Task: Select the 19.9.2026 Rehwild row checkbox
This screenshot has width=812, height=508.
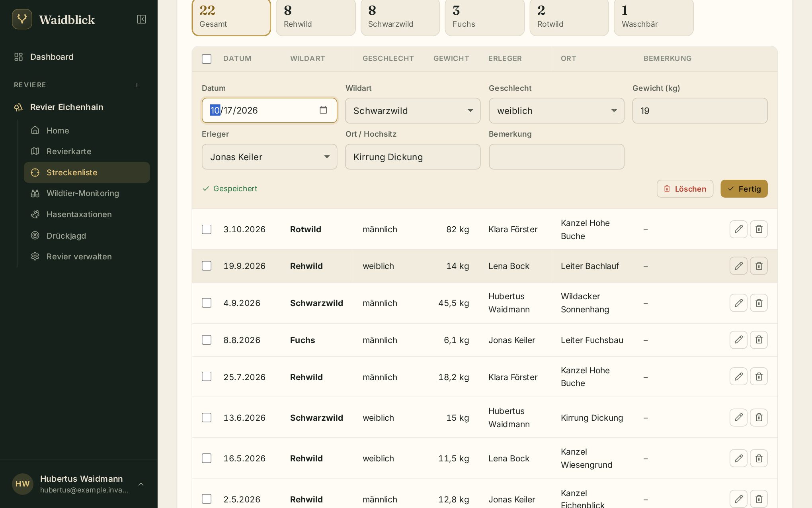Action: tap(207, 266)
